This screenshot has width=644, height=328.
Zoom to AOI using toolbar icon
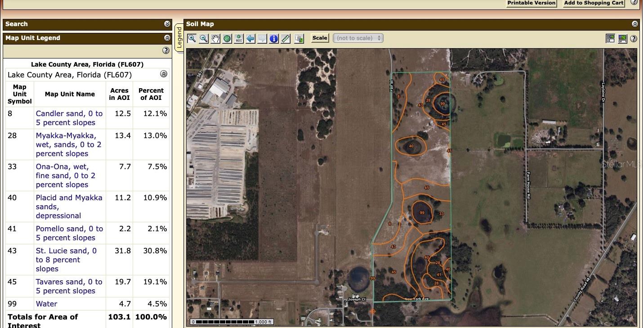point(239,39)
